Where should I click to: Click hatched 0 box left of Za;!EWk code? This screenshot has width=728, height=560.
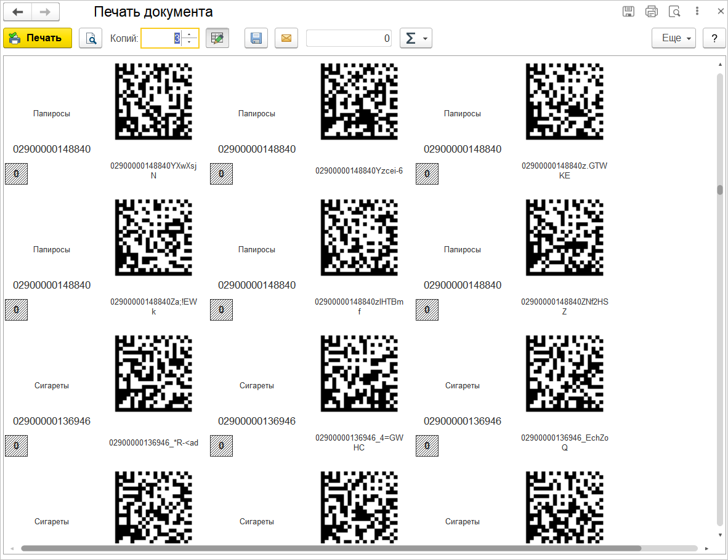[16, 310]
